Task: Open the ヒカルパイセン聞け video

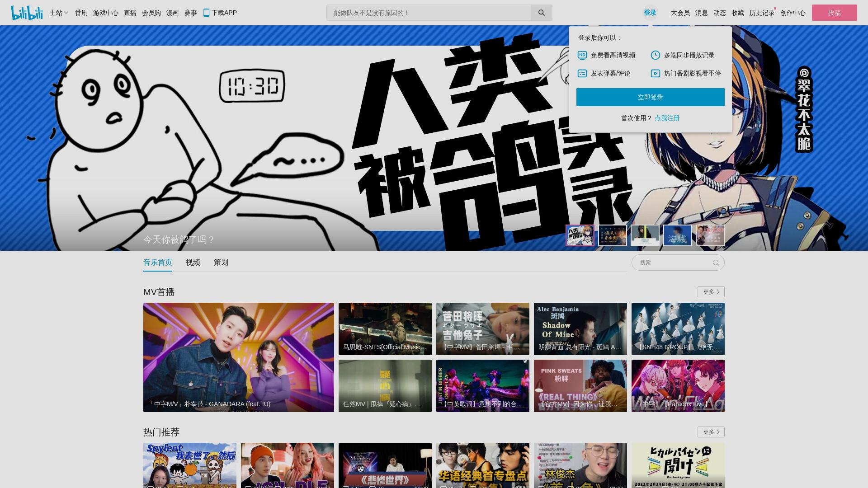Action: pos(678,465)
